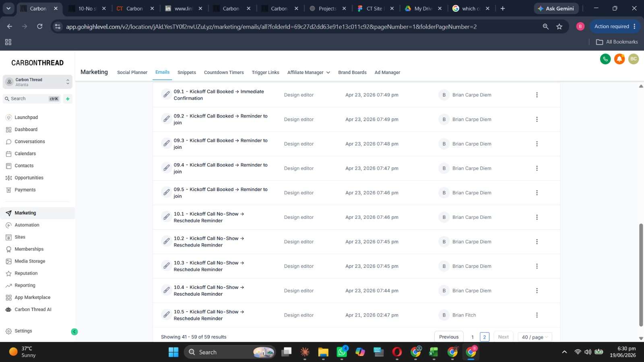
Task: Open Launchpad in sidebar
Action: 26,117
